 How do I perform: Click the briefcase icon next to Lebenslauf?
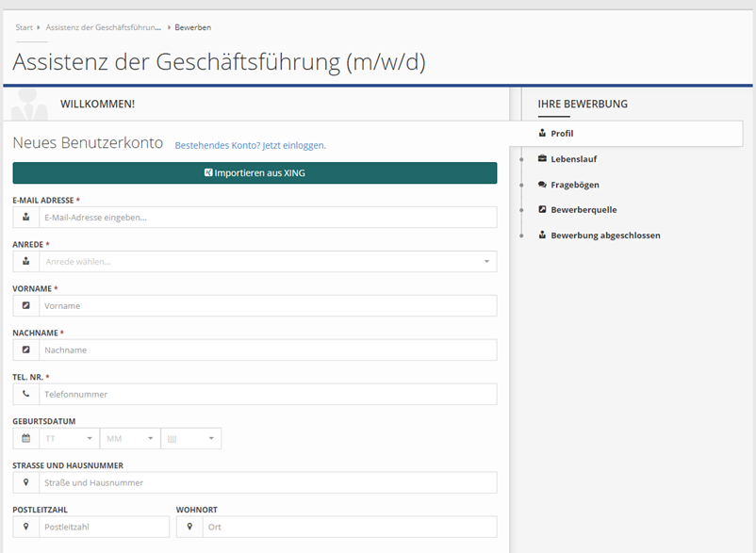point(542,158)
